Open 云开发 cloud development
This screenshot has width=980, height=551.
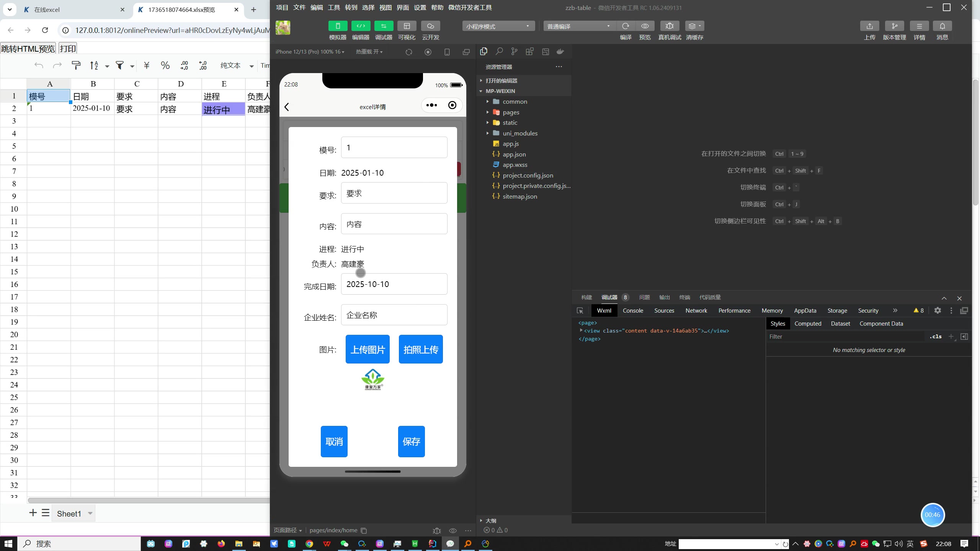tap(431, 26)
